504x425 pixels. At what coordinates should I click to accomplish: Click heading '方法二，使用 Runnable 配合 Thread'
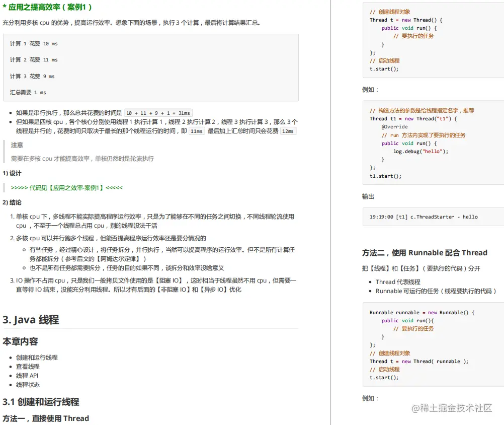click(425, 253)
